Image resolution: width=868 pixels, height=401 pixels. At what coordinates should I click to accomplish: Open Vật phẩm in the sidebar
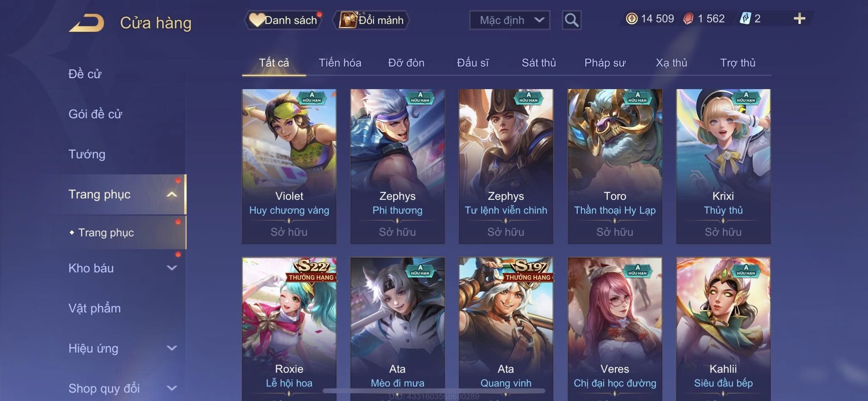(x=95, y=308)
